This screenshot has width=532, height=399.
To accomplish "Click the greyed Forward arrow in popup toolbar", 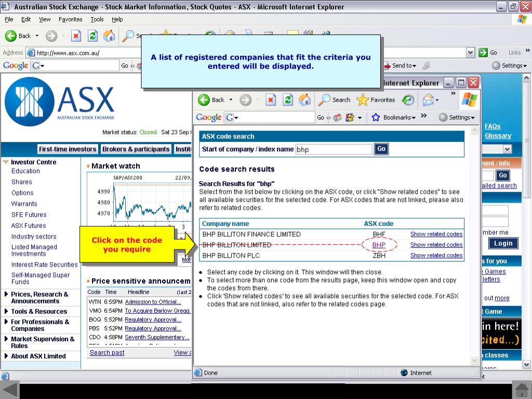I will [x=245, y=100].
